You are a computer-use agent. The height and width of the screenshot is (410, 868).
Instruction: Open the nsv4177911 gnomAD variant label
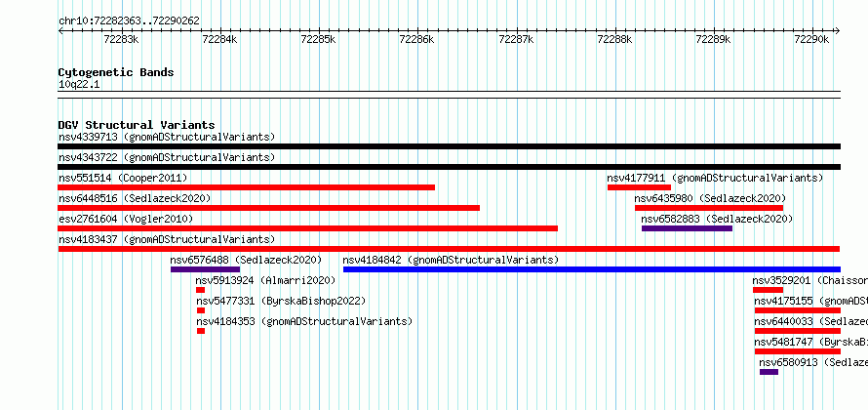(715, 178)
